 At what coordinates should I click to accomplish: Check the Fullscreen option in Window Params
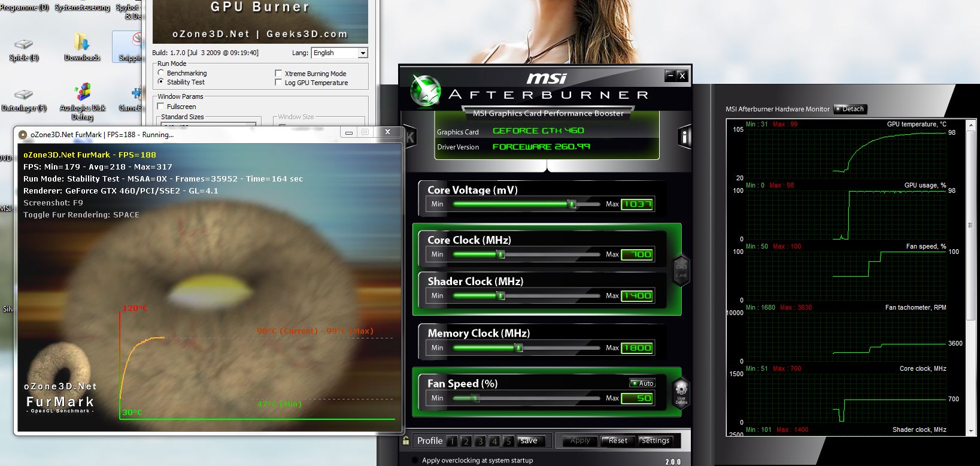point(160,106)
